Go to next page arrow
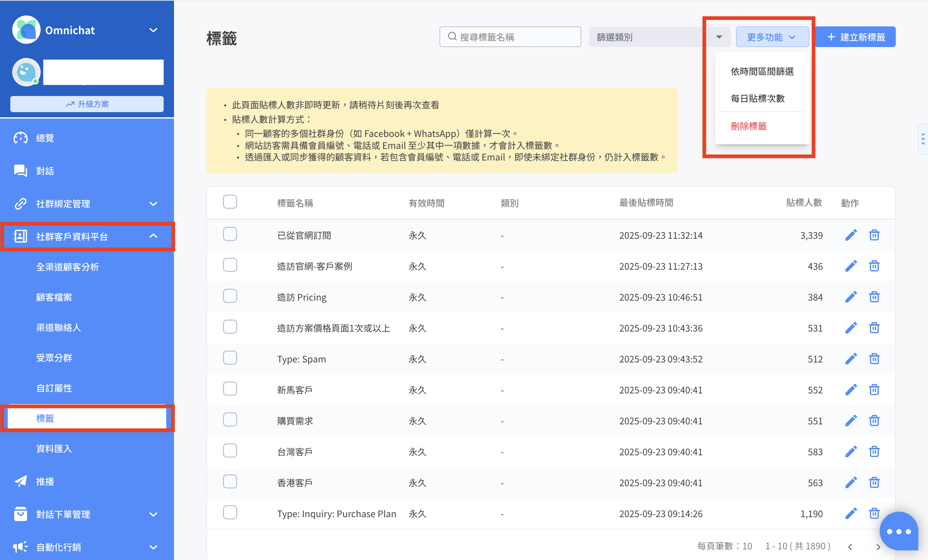The image size is (928, 560). click(x=878, y=546)
